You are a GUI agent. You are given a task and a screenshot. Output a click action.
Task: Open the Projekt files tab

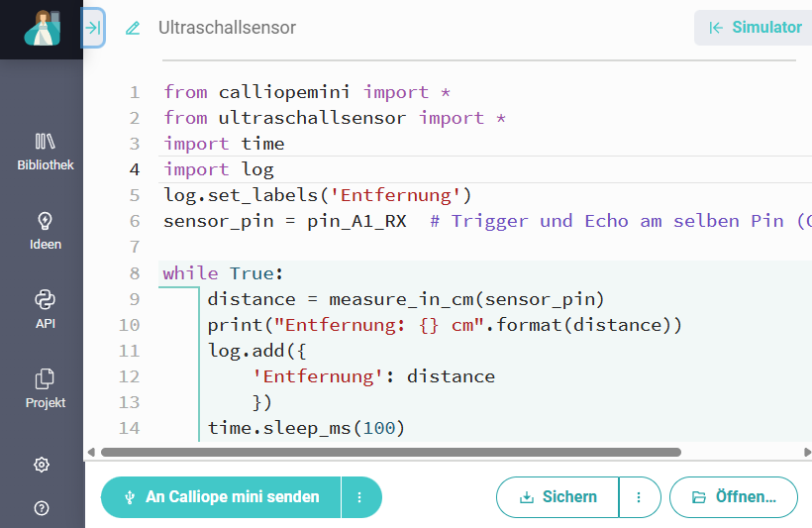click(x=46, y=388)
